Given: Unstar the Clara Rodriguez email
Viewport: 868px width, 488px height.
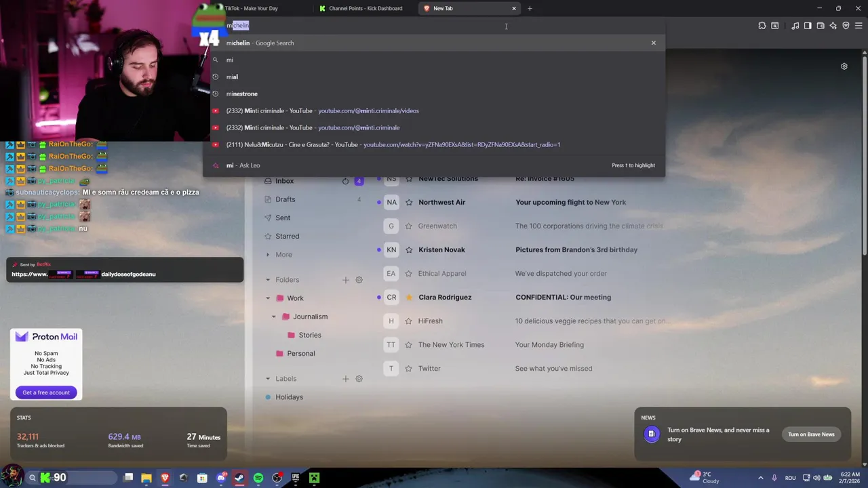Looking at the screenshot, I should 409,297.
